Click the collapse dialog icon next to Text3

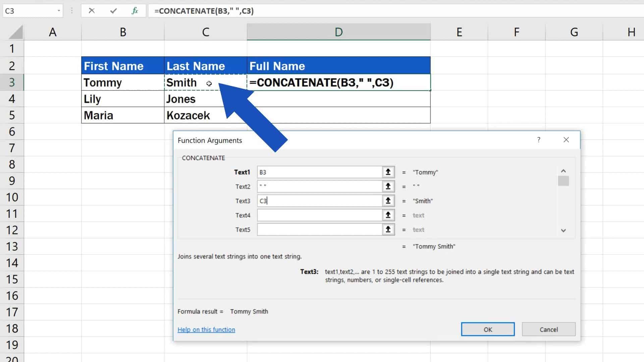point(388,200)
